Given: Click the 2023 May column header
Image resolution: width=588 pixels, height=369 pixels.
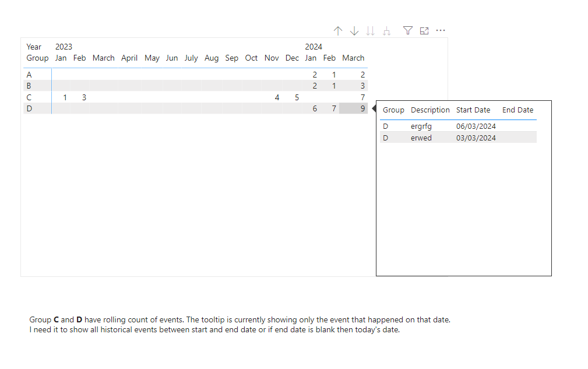Looking at the screenshot, I should (x=152, y=58).
